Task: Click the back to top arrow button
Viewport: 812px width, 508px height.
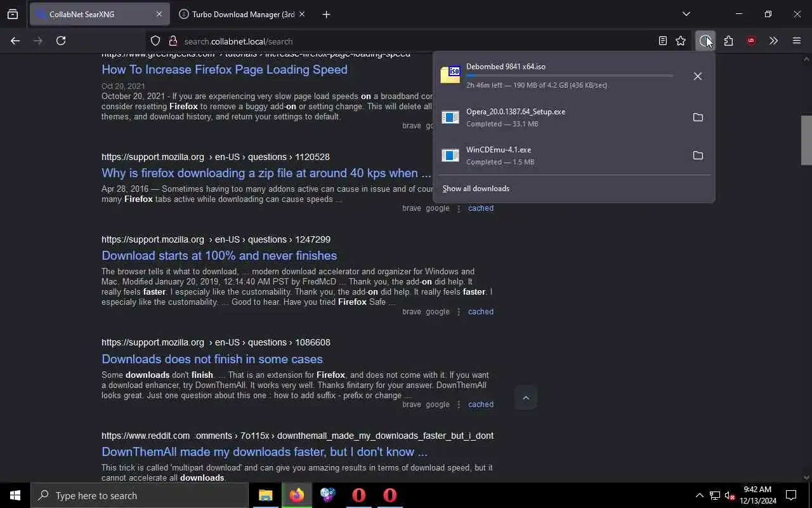Action: pyautogui.click(x=525, y=398)
